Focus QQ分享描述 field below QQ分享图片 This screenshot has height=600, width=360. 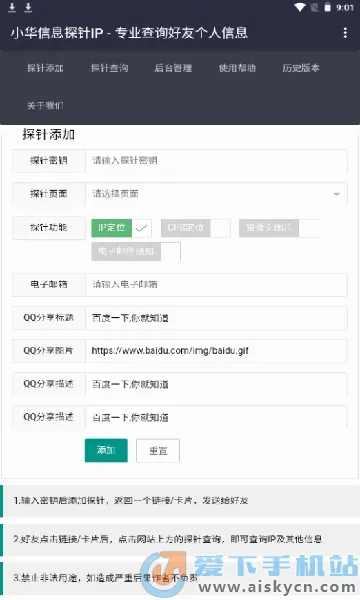point(216,384)
